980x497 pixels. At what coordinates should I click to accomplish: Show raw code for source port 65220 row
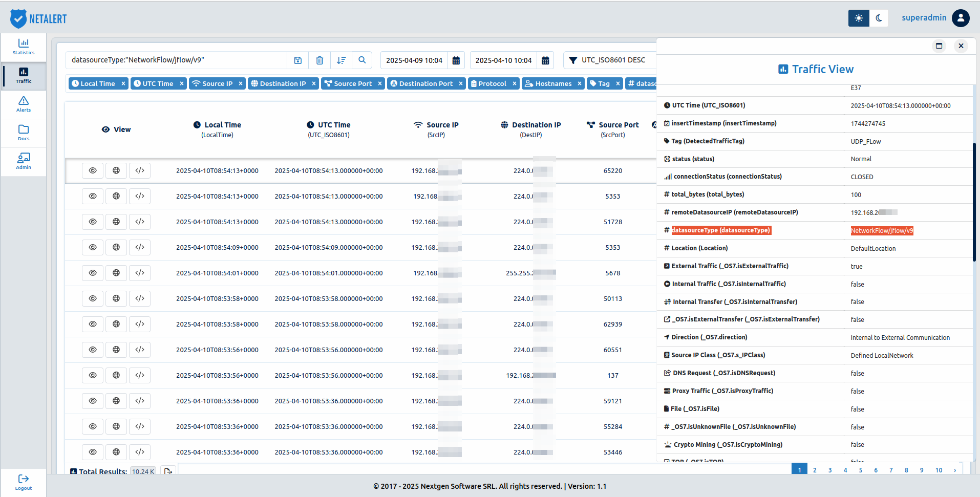(x=140, y=170)
